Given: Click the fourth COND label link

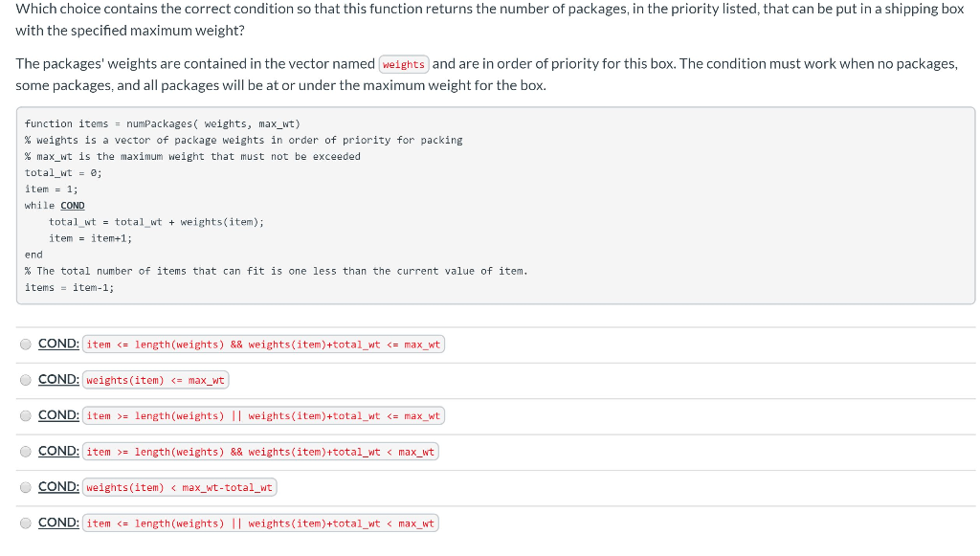Looking at the screenshot, I should pyautogui.click(x=56, y=450).
